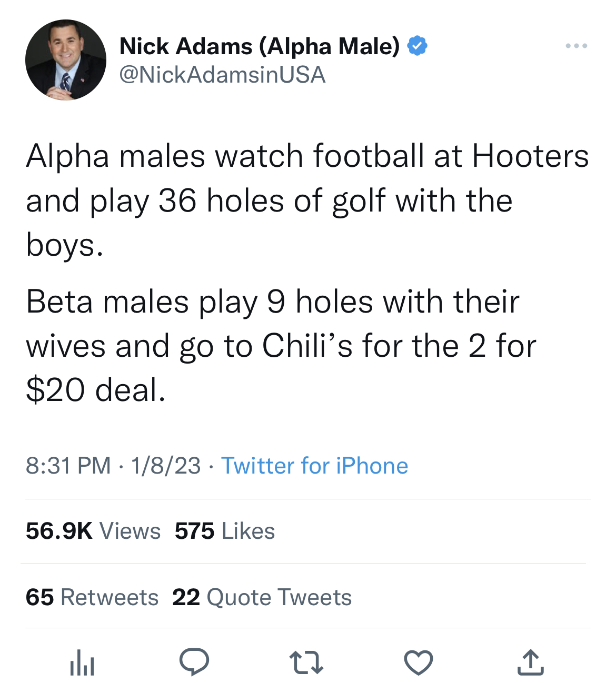
Task: Open the tweet analytics bar-chart icon
Action: (x=82, y=662)
